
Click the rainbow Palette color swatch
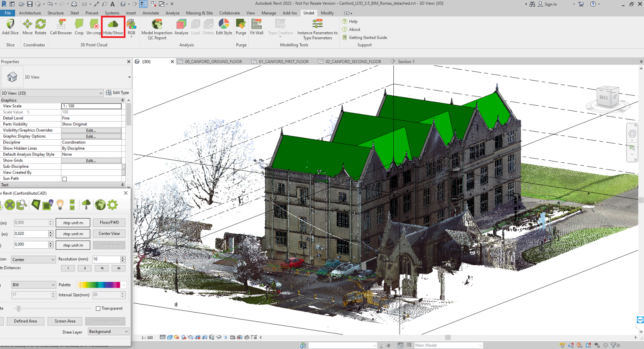tap(99, 285)
